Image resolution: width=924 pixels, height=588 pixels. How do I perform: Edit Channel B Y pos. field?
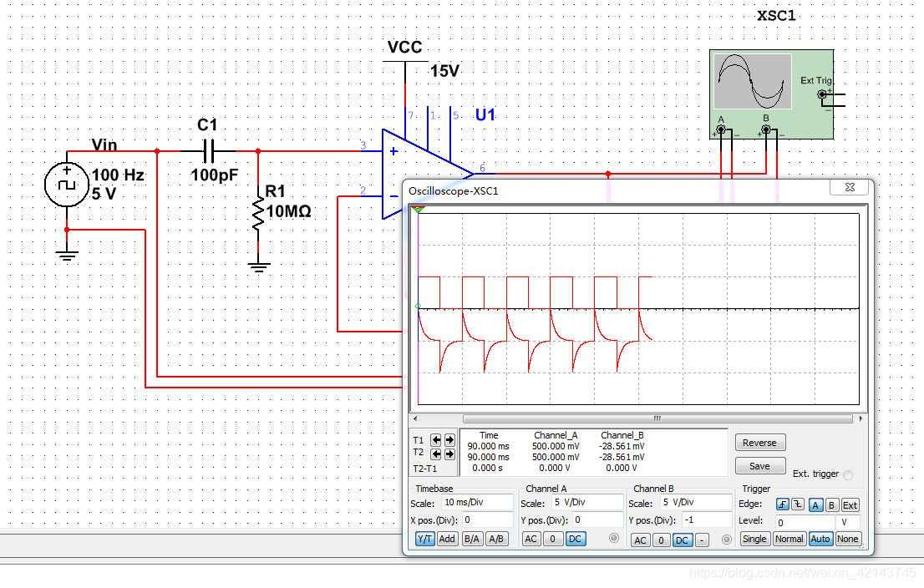click(x=707, y=520)
